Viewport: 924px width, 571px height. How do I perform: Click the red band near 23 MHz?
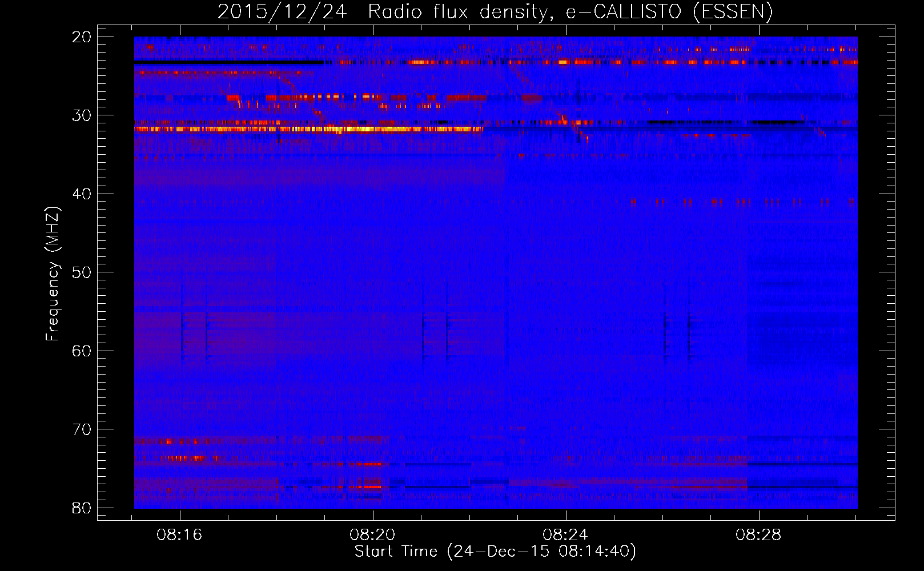click(591, 62)
